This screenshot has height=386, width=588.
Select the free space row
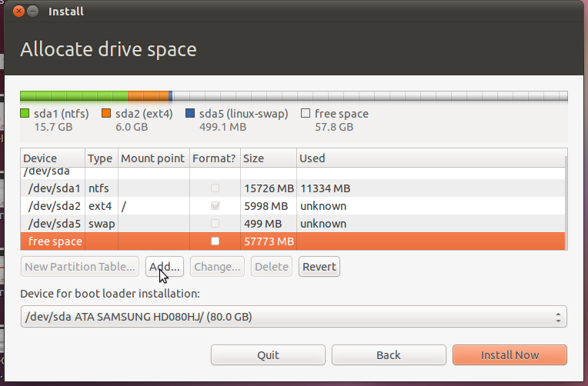click(292, 241)
